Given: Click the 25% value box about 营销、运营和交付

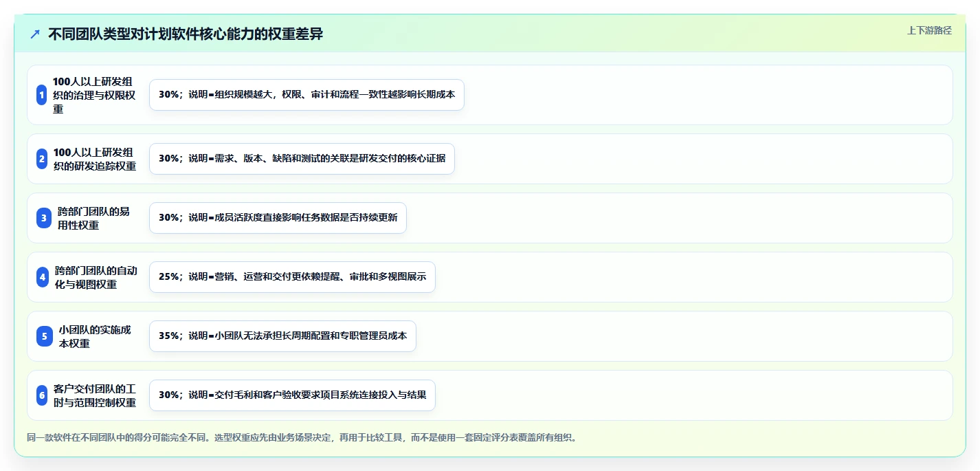Looking at the screenshot, I should tap(292, 277).
